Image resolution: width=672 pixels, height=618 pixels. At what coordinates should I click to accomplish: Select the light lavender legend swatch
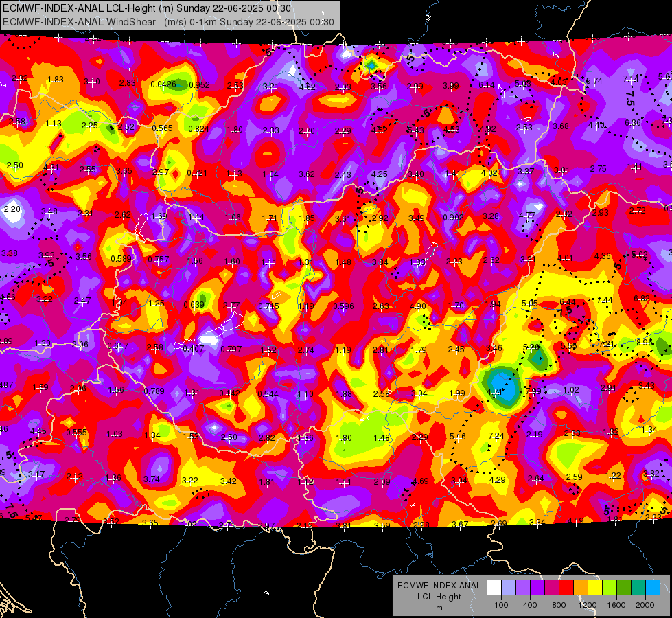pyautogui.click(x=509, y=588)
